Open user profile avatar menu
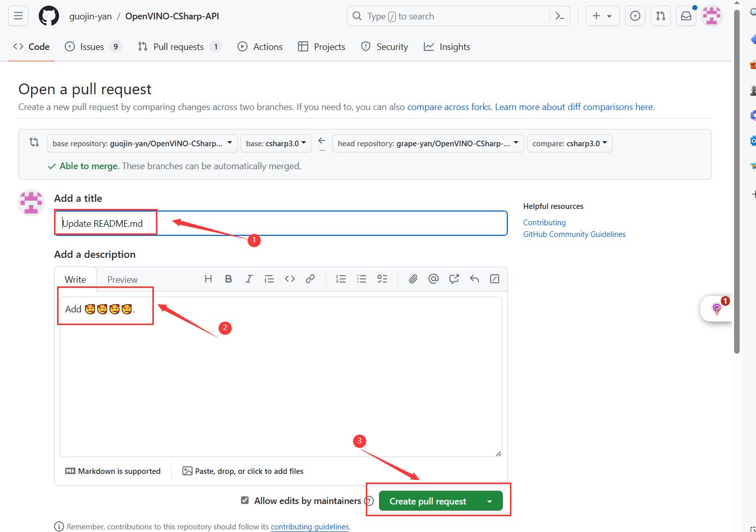 712,16
